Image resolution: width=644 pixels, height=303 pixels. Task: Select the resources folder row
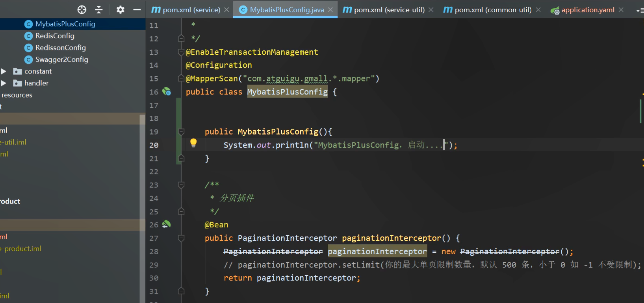coord(72,95)
